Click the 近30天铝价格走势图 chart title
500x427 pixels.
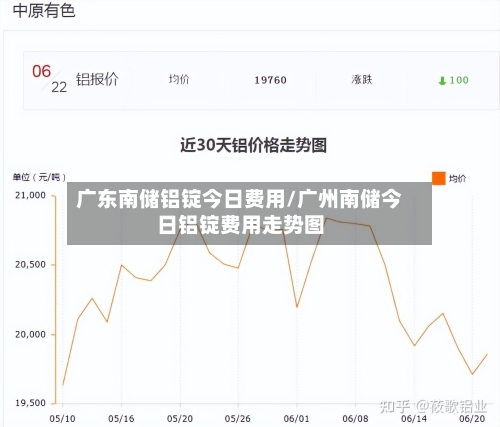coord(253,145)
